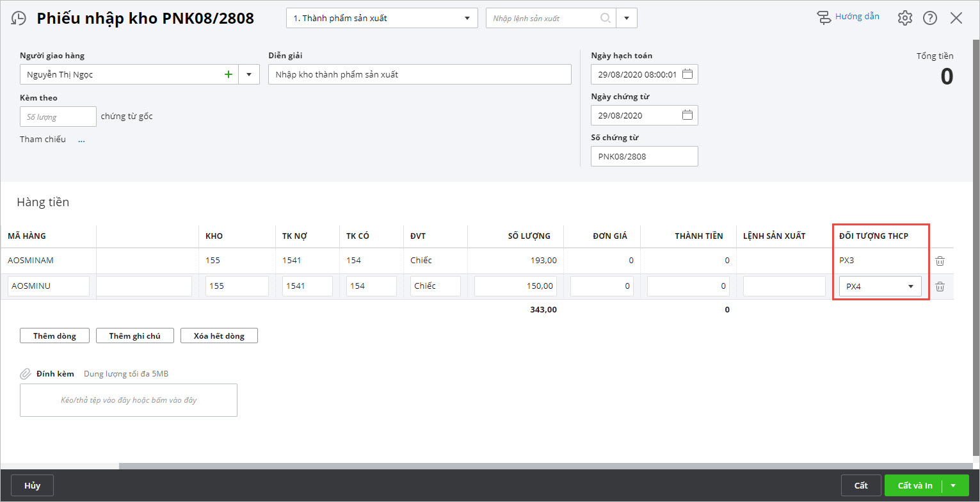Screen dimensions: 980x502
Task: Click the help question mark icon
Action: click(929, 18)
